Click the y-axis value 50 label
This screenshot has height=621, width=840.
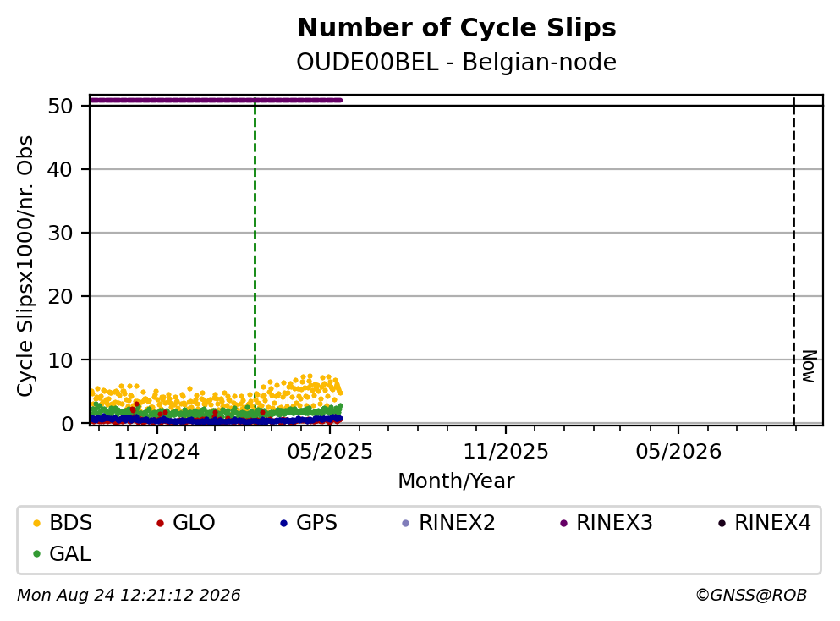[60, 106]
